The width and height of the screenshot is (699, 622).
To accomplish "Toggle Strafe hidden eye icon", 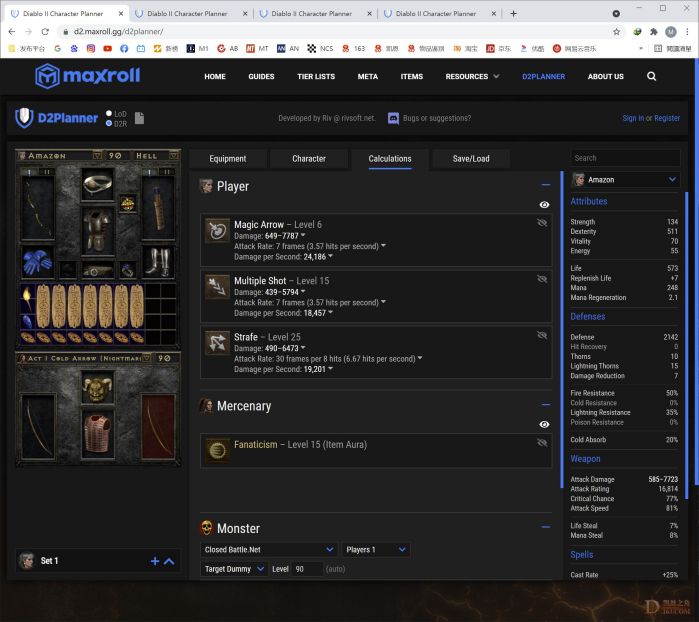I will click(x=542, y=335).
